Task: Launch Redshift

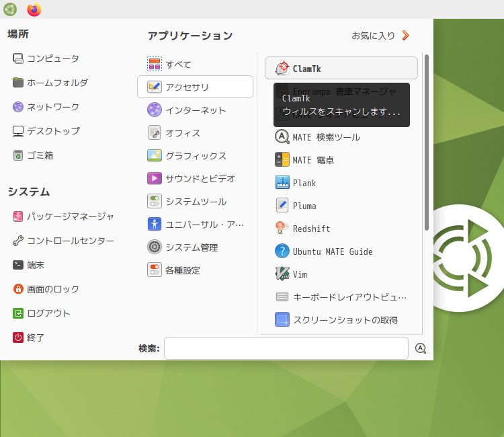Action: pyautogui.click(x=341, y=229)
